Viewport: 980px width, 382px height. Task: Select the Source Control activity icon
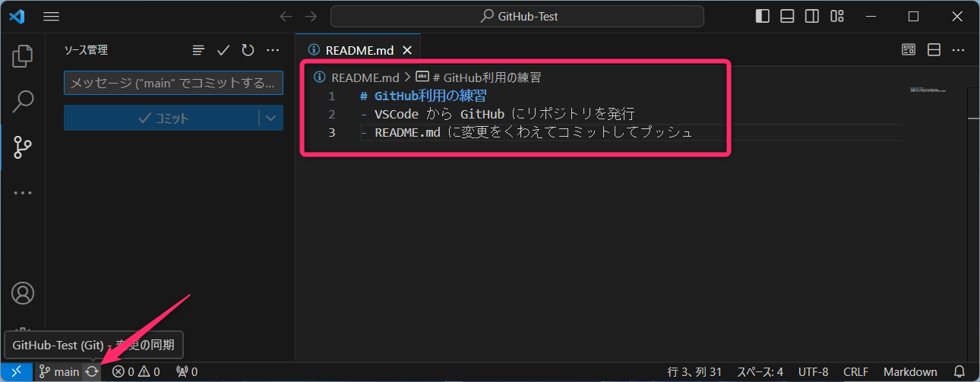pyautogui.click(x=23, y=147)
